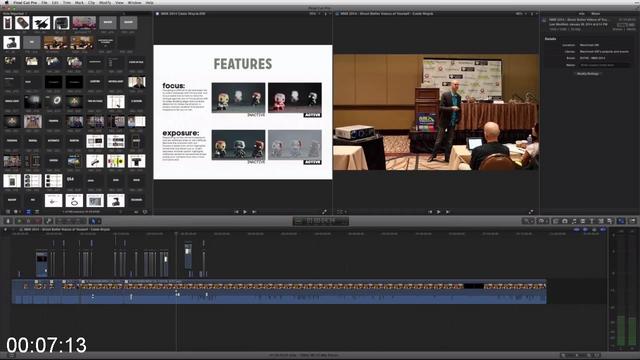640x360 pixels.
Task: Go to previous frame in event viewer
Action: (x=236, y=212)
